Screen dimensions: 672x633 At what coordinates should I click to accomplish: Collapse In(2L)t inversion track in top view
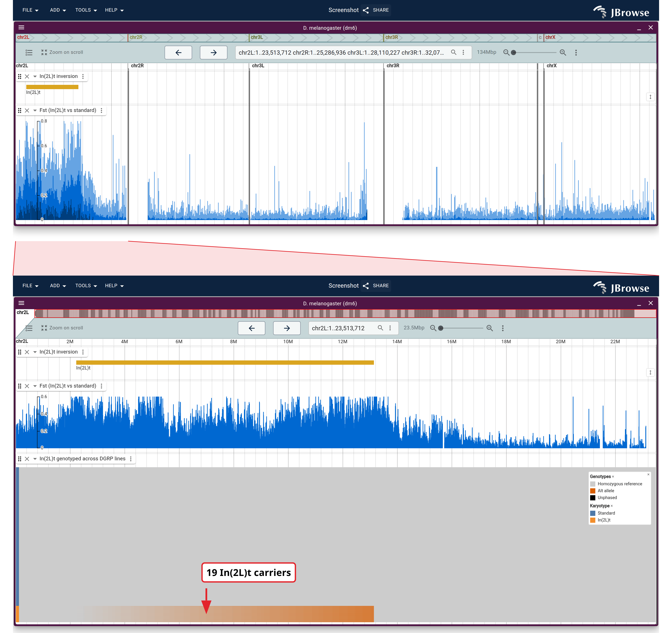click(35, 76)
